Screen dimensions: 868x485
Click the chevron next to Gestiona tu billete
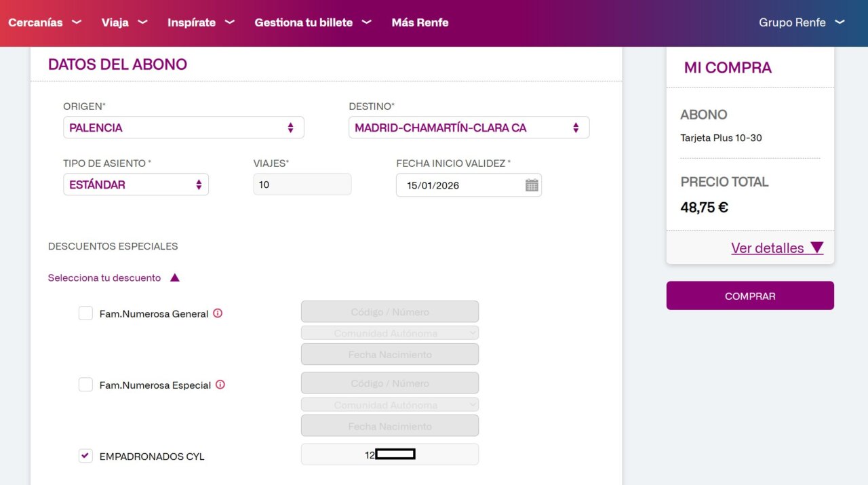[367, 22]
